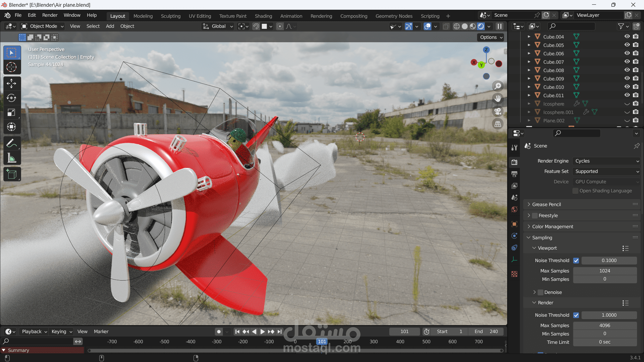Jump to the first frame
Viewport: 644px width, 362px height.
[237, 331]
